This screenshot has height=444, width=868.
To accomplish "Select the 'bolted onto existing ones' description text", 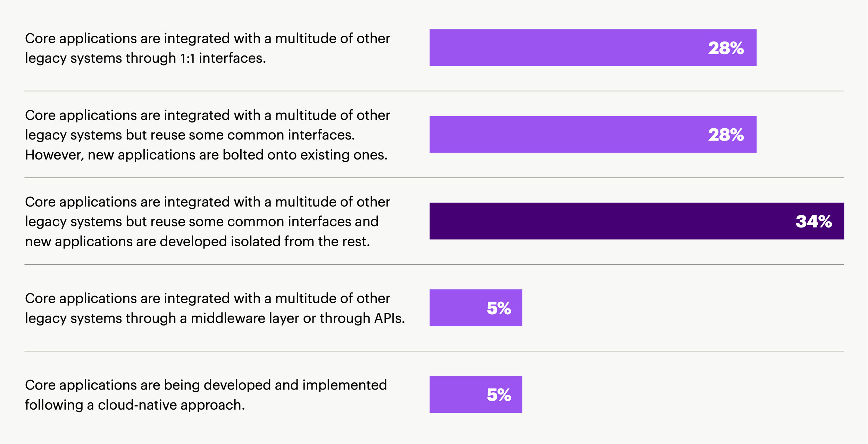I will [x=207, y=135].
